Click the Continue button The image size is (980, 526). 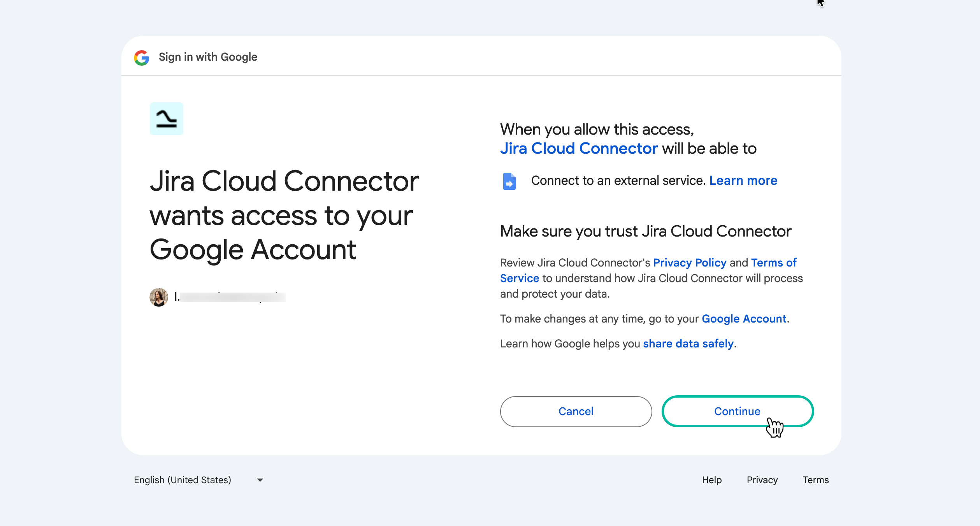coord(738,411)
